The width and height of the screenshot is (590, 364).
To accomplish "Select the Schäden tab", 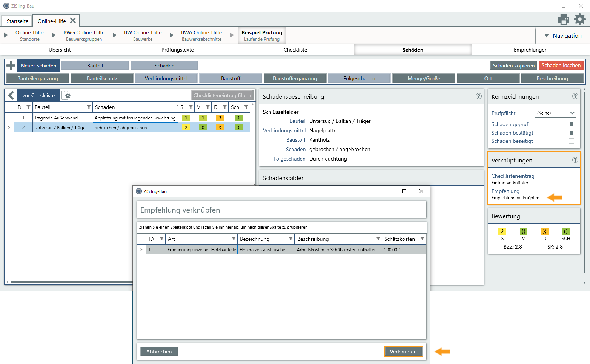I will pos(413,50).
